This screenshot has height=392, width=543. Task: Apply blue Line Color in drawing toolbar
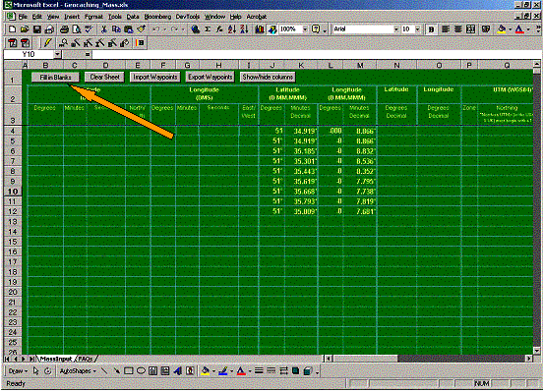[223, 371]
